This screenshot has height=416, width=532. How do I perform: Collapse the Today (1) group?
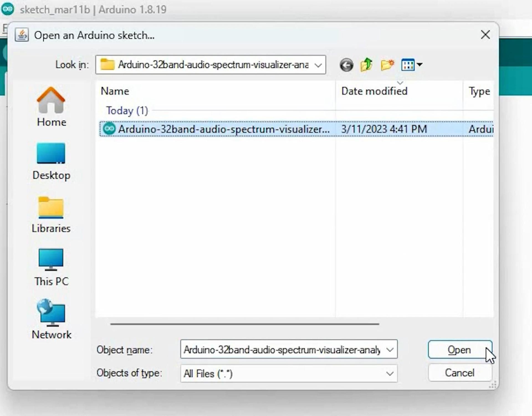pyautogui.click(x=127, y=111)
